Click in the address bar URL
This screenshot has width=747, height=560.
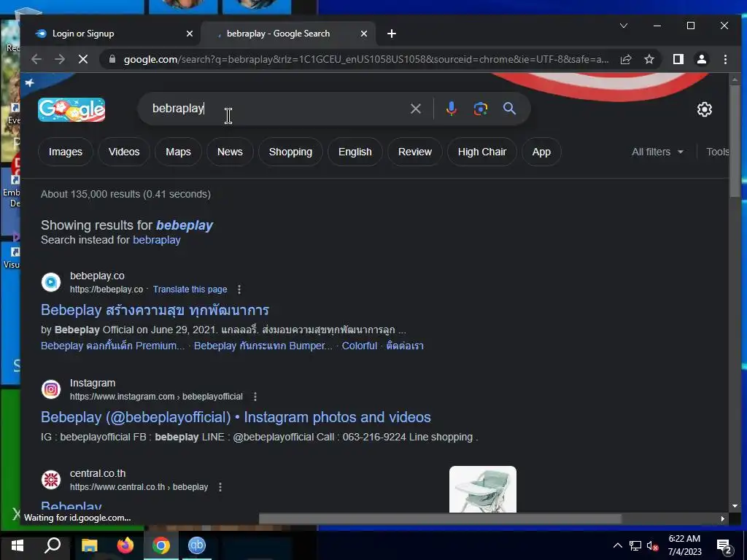366,59
